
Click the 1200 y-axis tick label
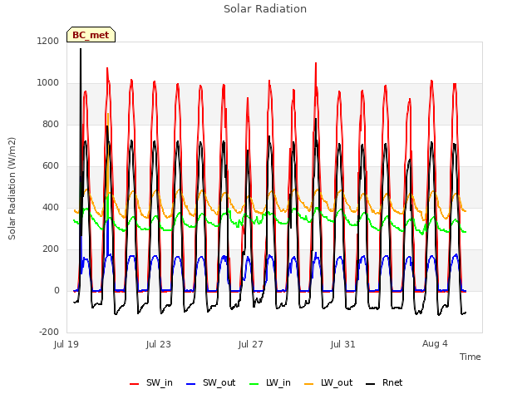point(48,41)
